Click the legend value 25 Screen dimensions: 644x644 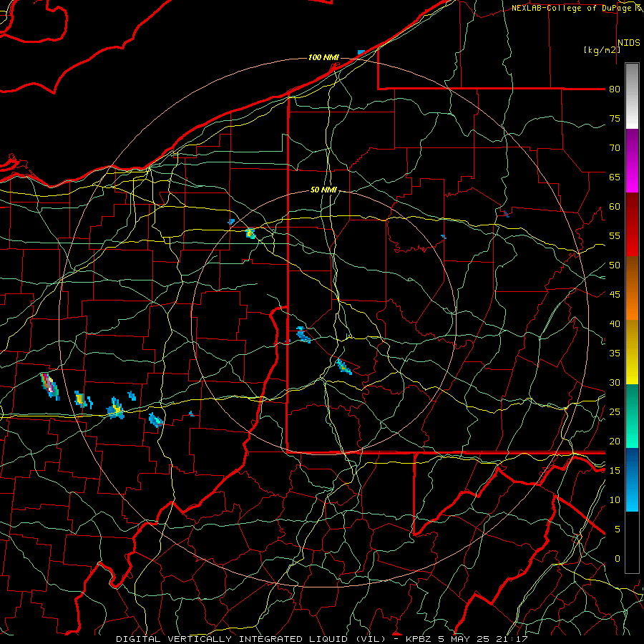(615, 411)
